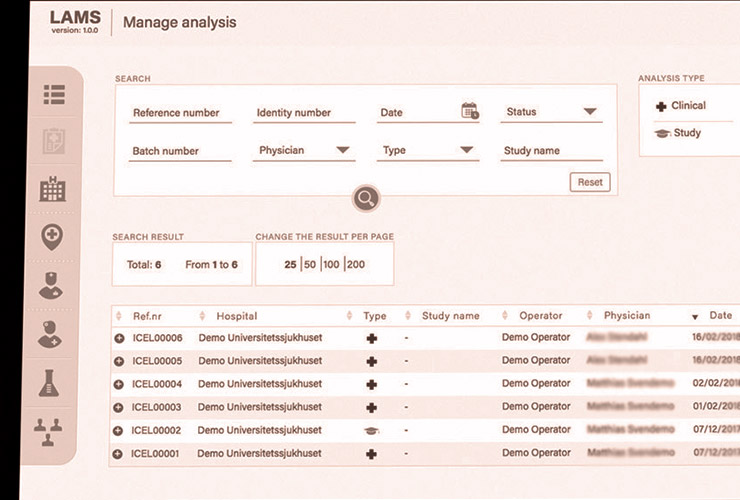
Task: Expand row ICEL00006 with plus icon
Action: point(119,338)
